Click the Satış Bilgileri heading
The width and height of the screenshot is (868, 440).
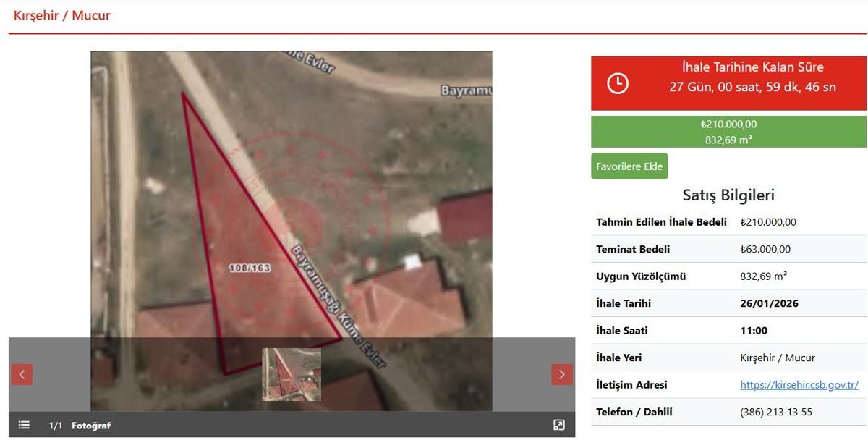pyautogui.click(x=728, y=195)
